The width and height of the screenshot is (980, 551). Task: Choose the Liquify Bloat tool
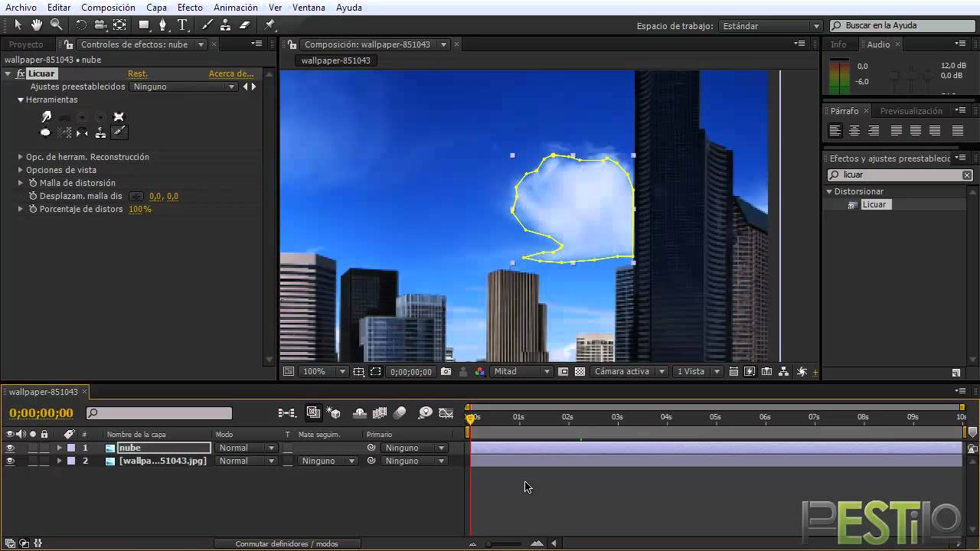click(x=46, y=132)
